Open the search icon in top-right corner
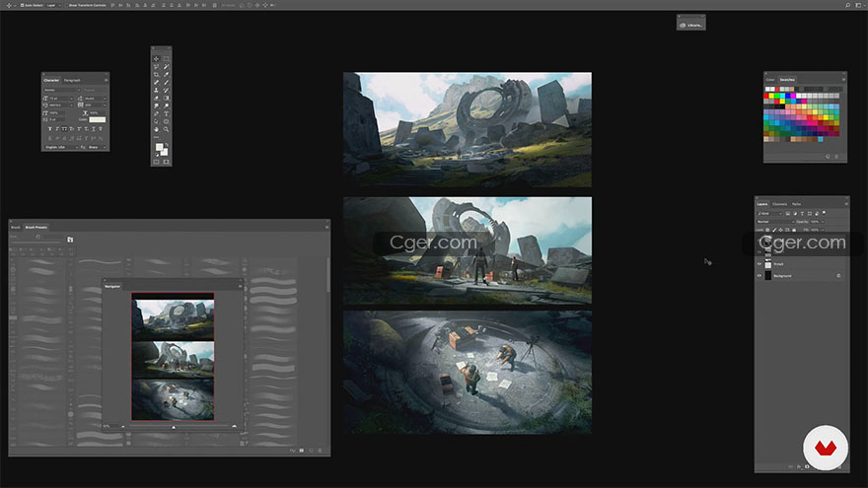The width and height of the screenshot is (868, 488). pos(847,5)
